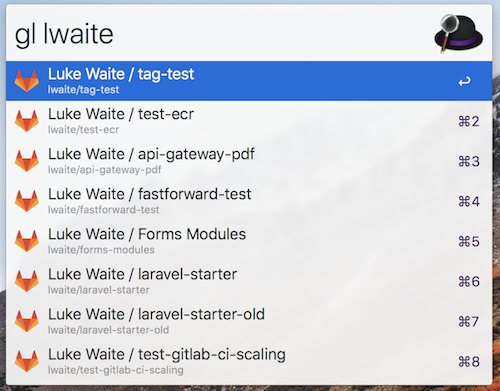500x391 pixels.
Task: Click GitLab fox icon beside laravel-starter
Action: point(27,281)
